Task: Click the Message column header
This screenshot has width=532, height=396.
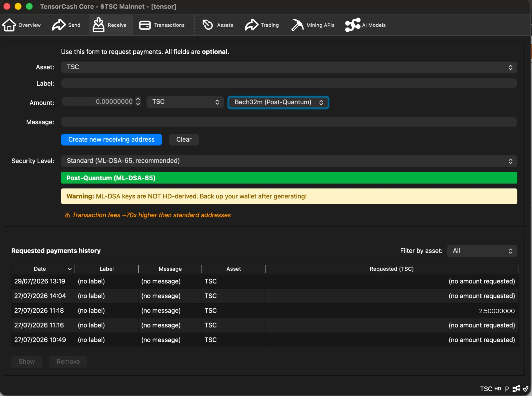Action: pyautogui.click(x=170, y=269)
